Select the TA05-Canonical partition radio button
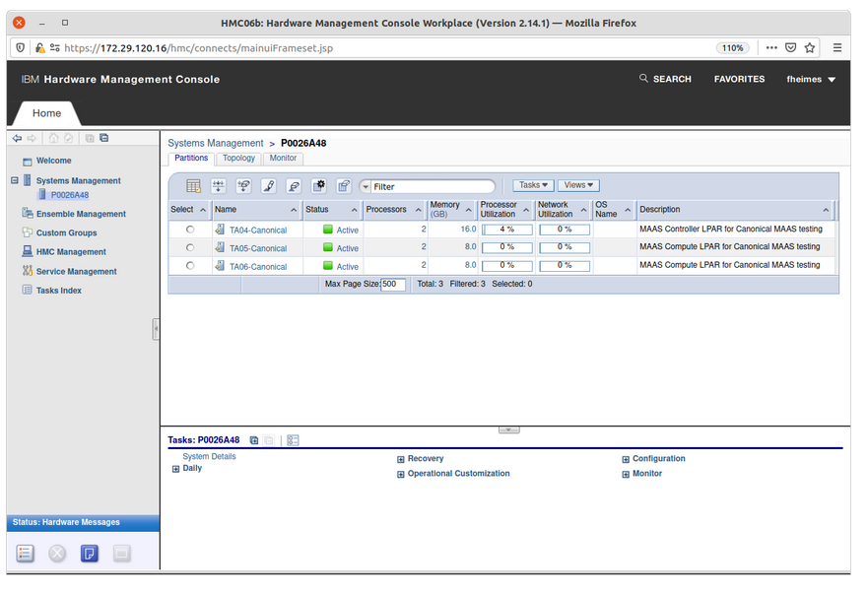 click(x=190, y=248)
